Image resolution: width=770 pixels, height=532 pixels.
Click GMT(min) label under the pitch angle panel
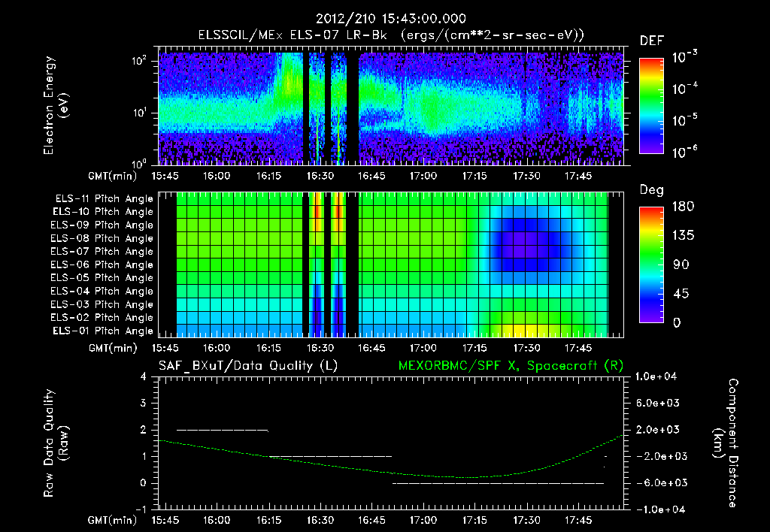tap(113, 349)
